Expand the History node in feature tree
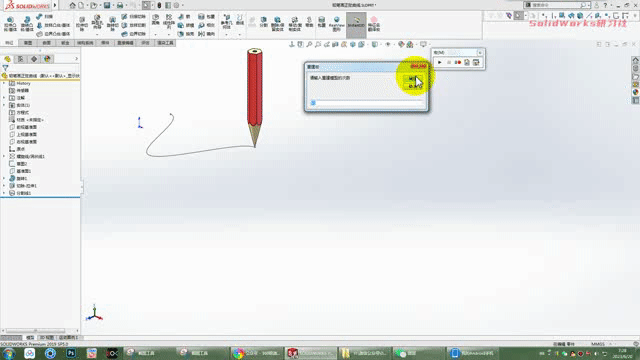This screenshot has width=640, height=360. click(4, 83)
